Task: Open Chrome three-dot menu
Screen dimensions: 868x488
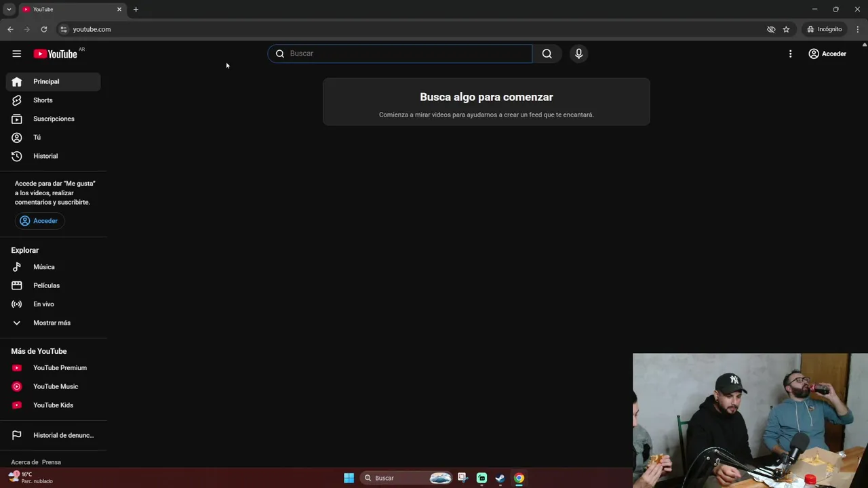Action: (x=858, y=29)
